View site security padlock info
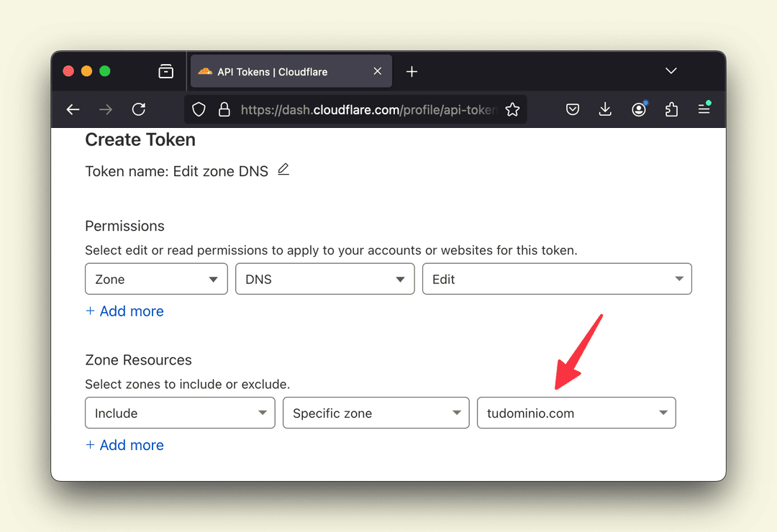This screenshot has width=777, height=532. pyautogui.click(x=224, y=109)
